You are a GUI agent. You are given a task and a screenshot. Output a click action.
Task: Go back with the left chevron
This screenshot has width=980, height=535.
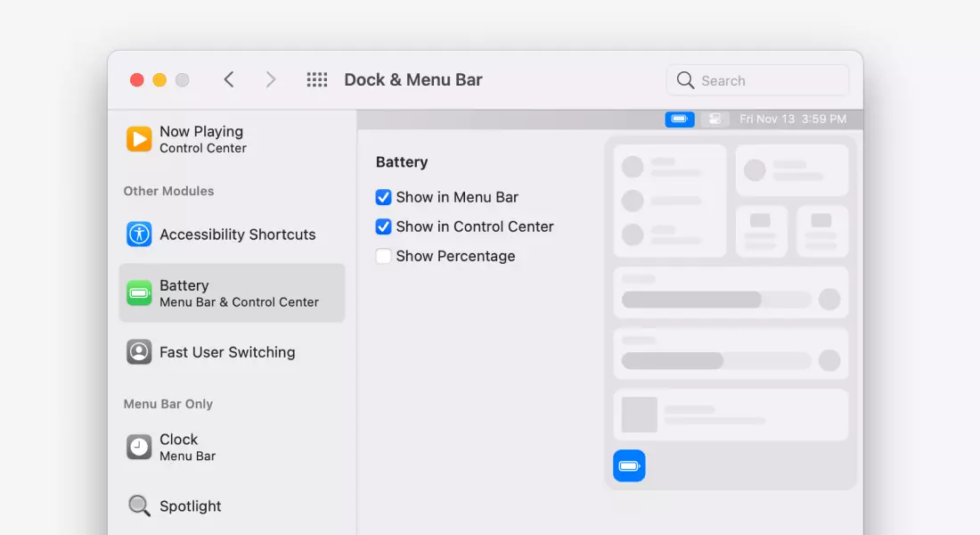point(229,79)
